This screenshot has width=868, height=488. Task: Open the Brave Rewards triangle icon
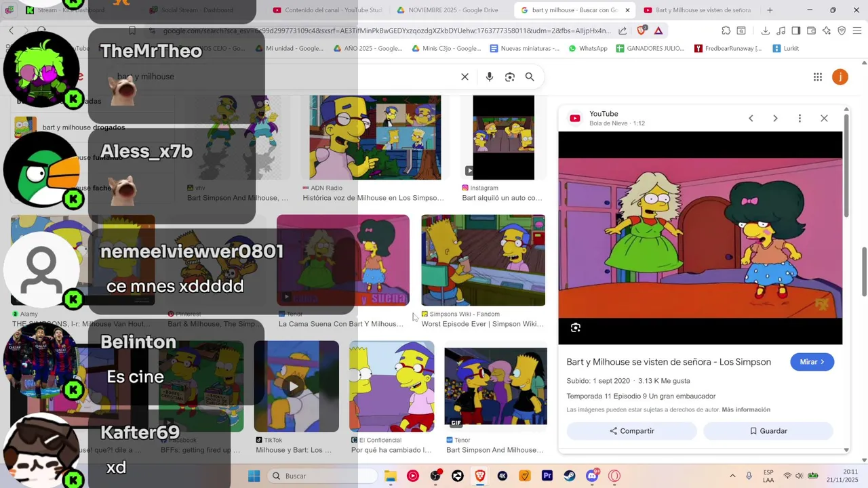pos(658,30)
